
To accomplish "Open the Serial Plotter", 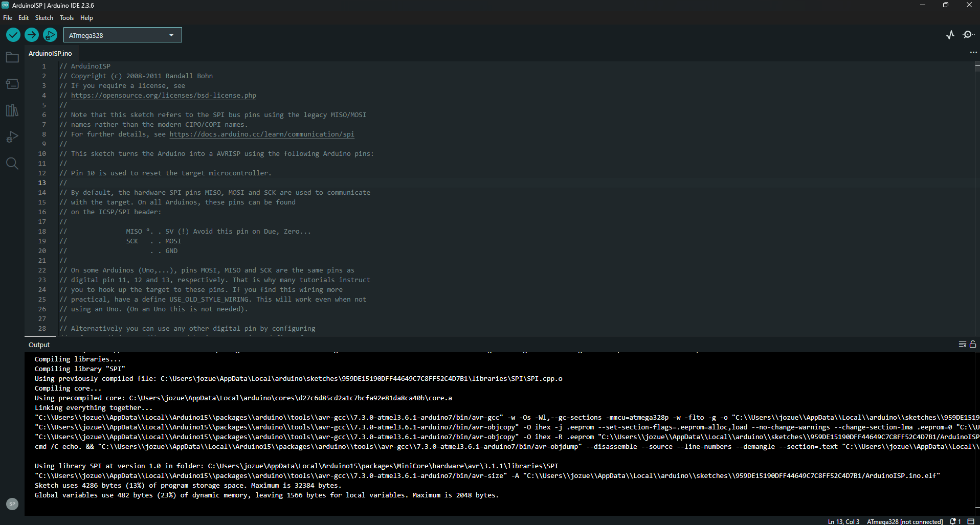I will tap(950, 35).
